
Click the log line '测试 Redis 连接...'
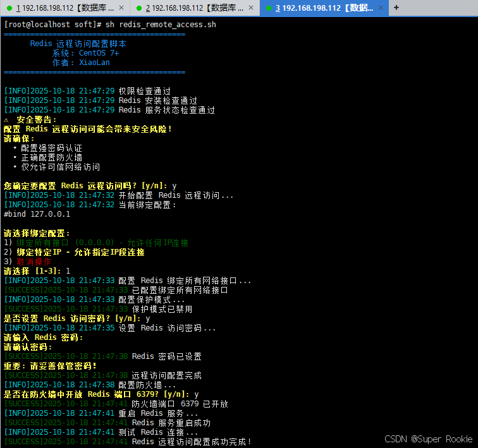pos(158,432)
